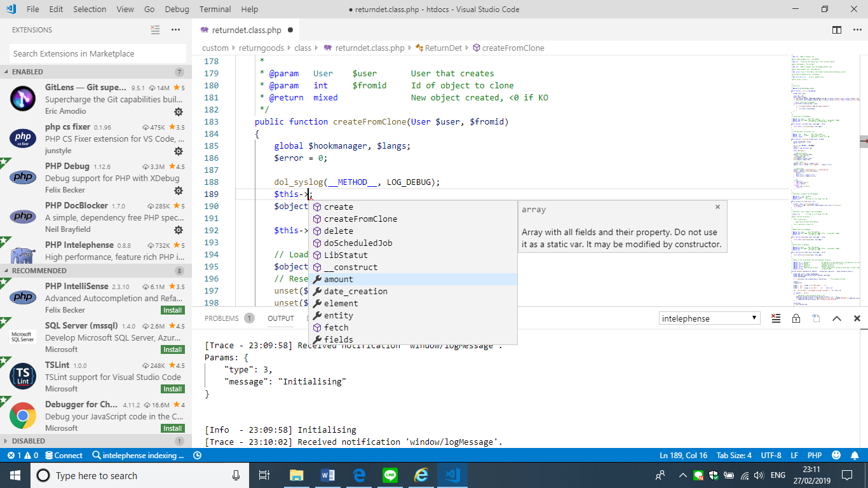Image resolution: width=868 pixels, height=488 pixels.
Task: Collapse the RECOMMENDED extensions section
Action: point(96,271)
